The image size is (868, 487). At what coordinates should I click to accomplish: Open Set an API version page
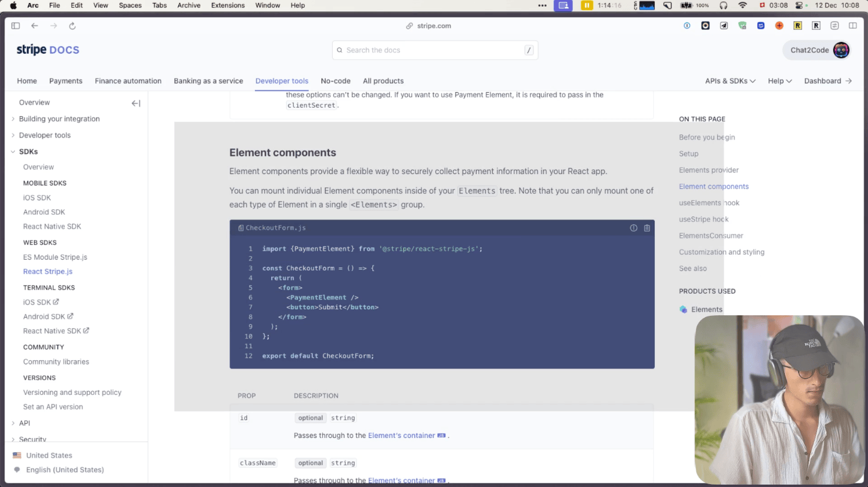53,407
